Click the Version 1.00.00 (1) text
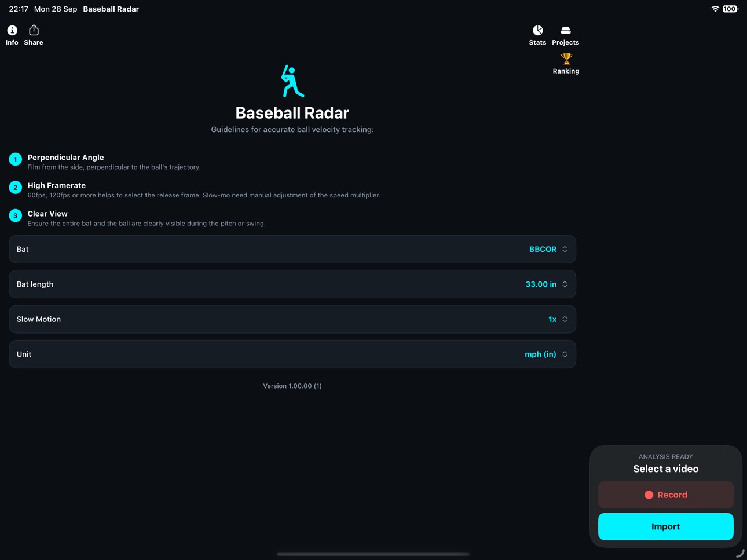Screen dimensions: 747x560 coord(292,386)
